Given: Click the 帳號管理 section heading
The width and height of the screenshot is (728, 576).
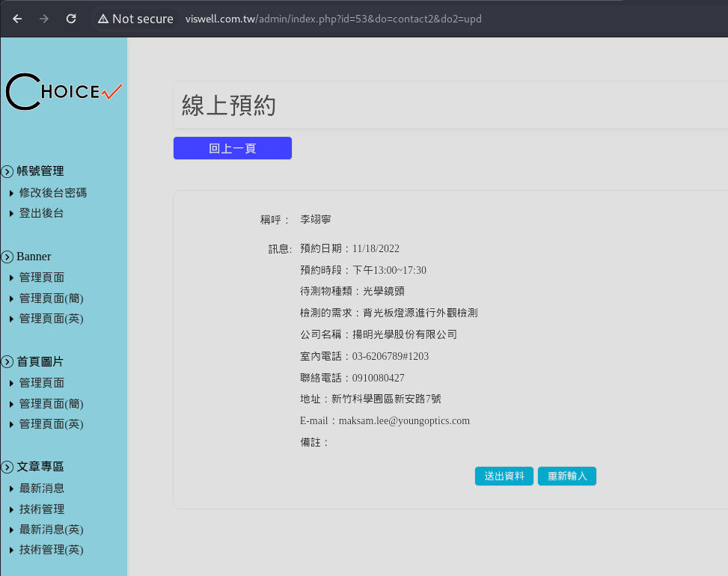Looking at the screenshot, I should tap(40, 171).
